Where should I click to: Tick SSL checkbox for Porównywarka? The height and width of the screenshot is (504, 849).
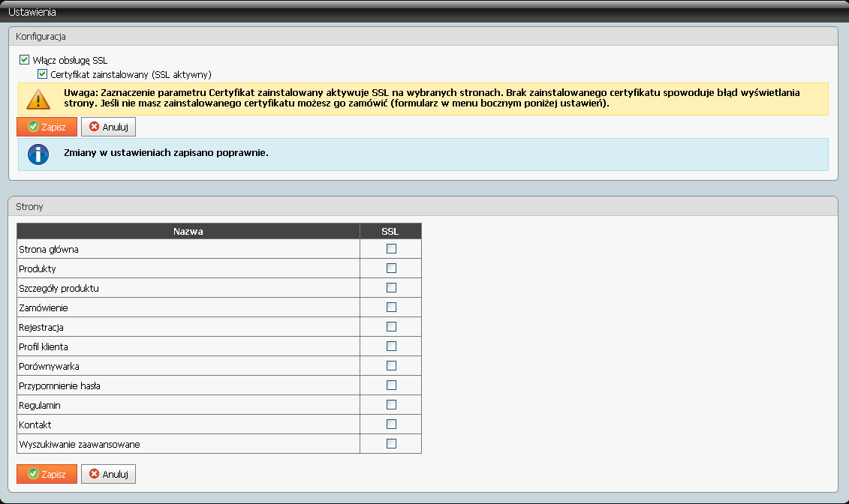(x=391, y=365)
